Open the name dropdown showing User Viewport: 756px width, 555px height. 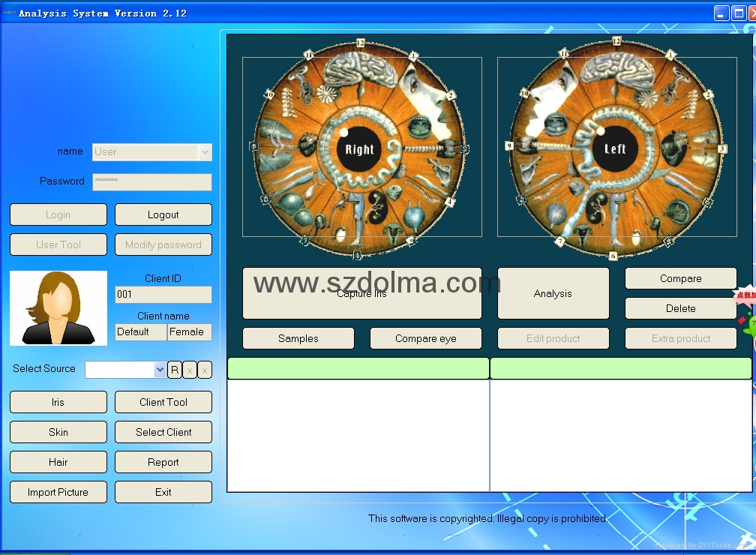(205, 152)
